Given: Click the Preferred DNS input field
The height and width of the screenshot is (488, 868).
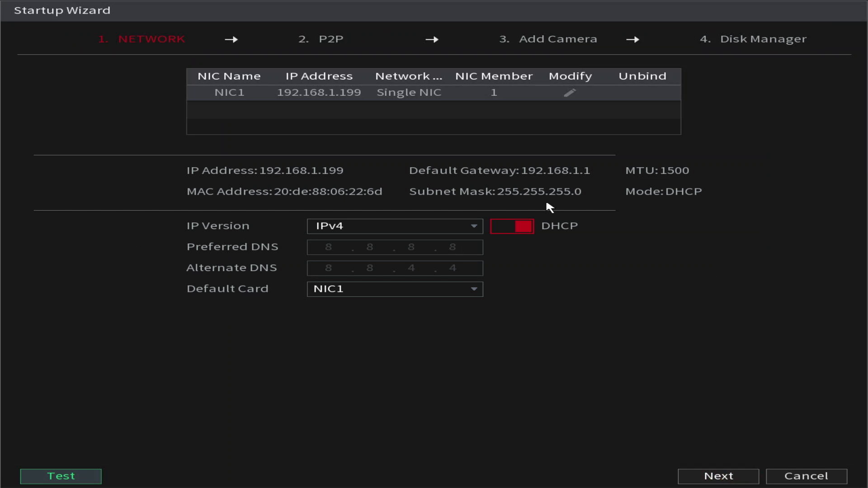Looking at the screenshot, I should tap(395, 247).
